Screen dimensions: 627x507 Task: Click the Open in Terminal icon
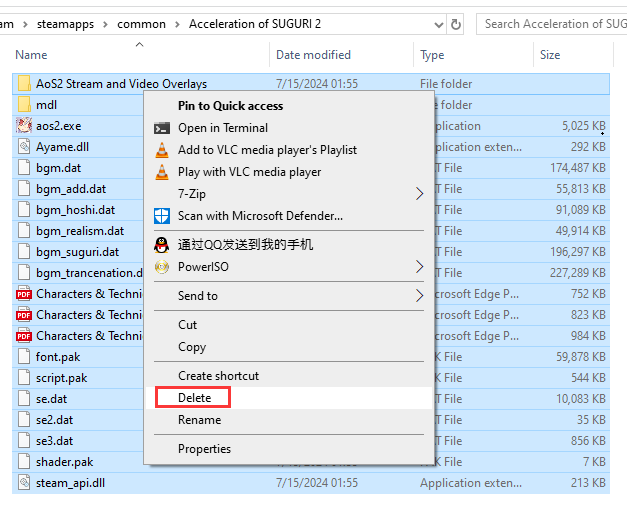coord(162,128)
